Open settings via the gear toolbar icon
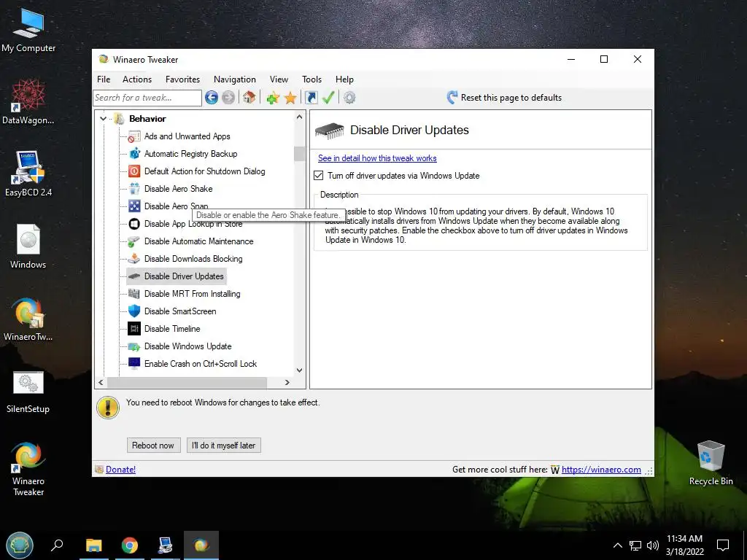Image resolution: width=747 pixels, height=560 pixels. click(x=349, y=98)
